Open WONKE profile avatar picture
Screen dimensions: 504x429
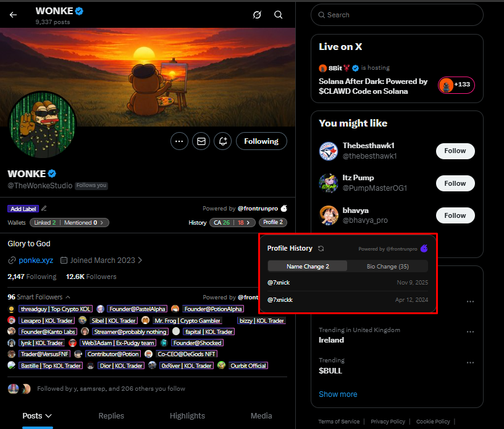click(42, 124)
